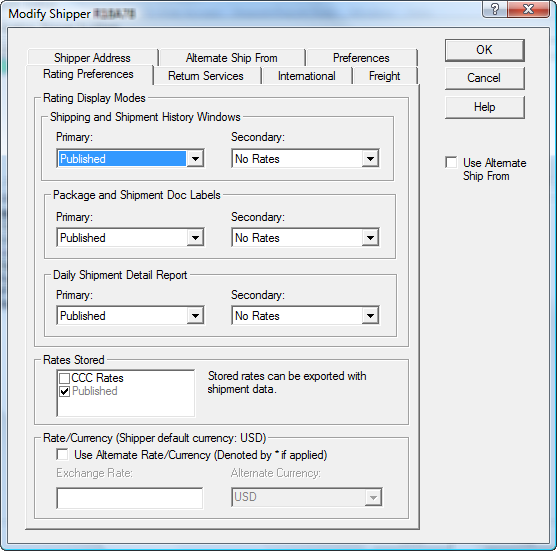
Task: Click the Exchange Rate input field
Action: pyautogui.click(x=130, y=498)
